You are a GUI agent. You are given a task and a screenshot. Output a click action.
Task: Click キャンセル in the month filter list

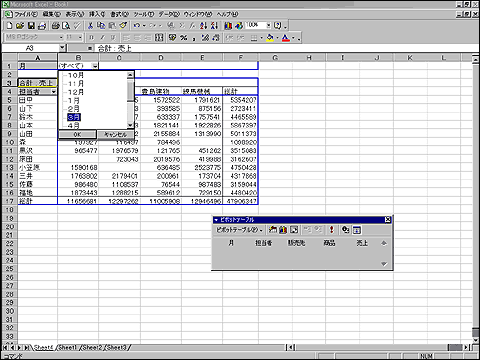pos(115,134)
